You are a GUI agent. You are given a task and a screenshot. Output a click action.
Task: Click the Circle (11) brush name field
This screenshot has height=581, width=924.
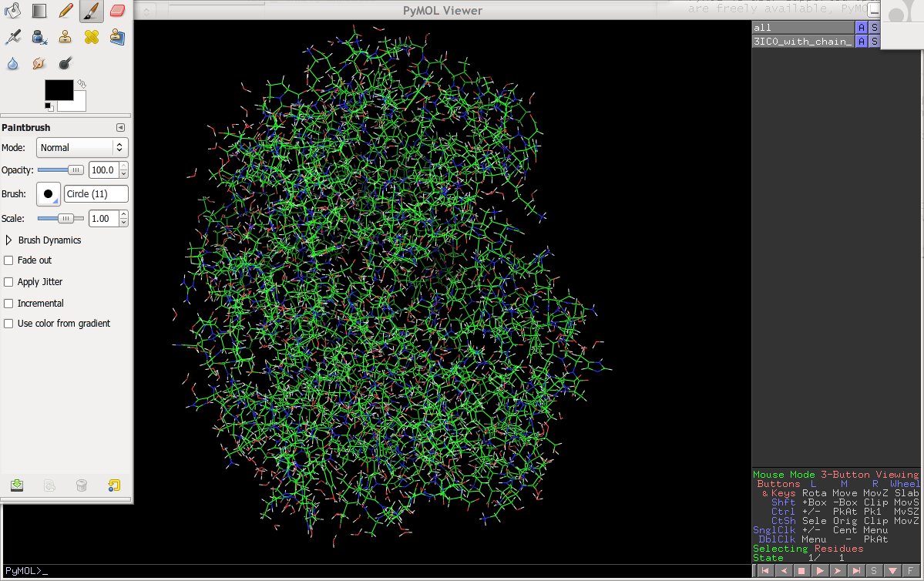point(96,194)
